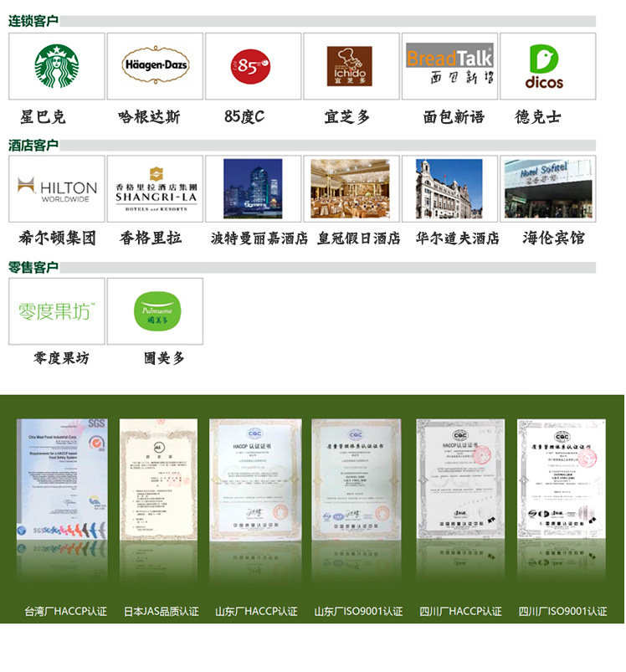This screenshot has height=672, width=626.
Task: Click the 85度C caption
Action: coord(244,116)
